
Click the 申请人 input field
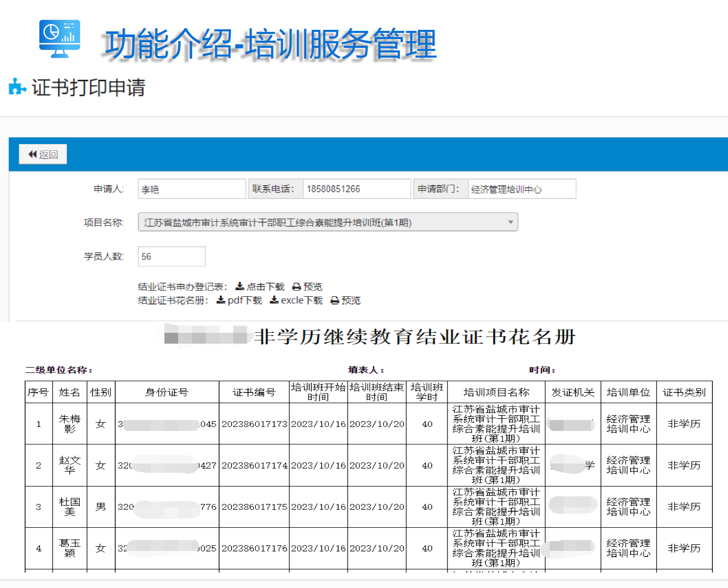point(192,189)
